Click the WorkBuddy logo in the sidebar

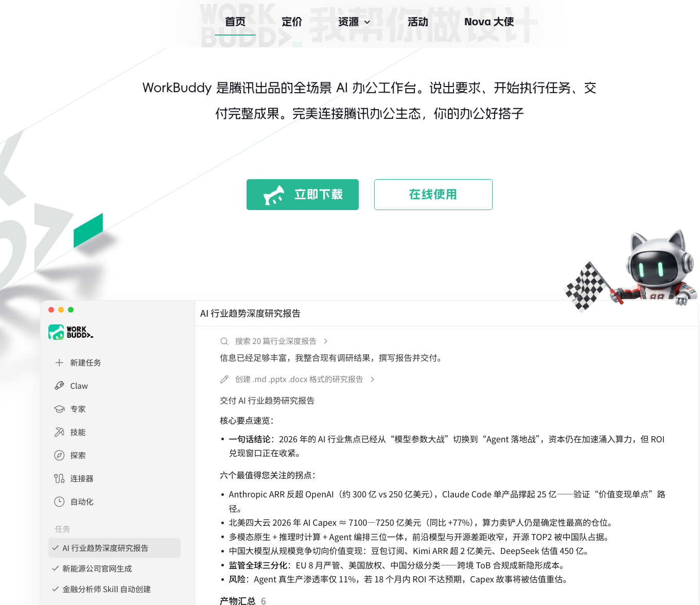pos(71,332)
